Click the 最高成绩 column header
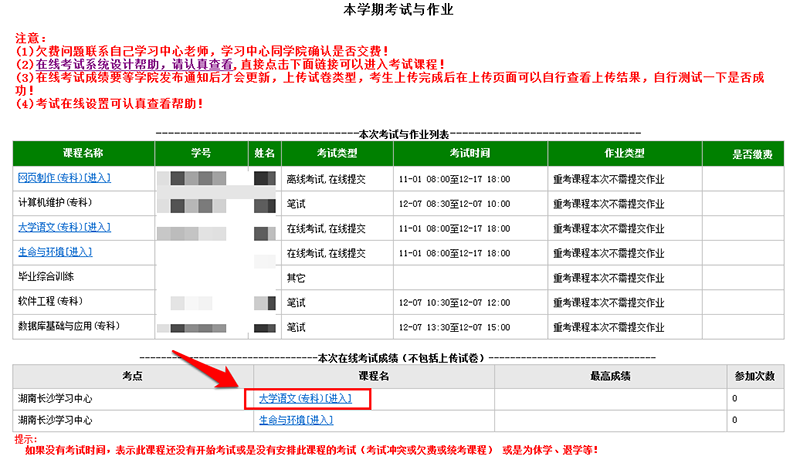800x463 pixels. pyautogui.click(x=610, y=374)
